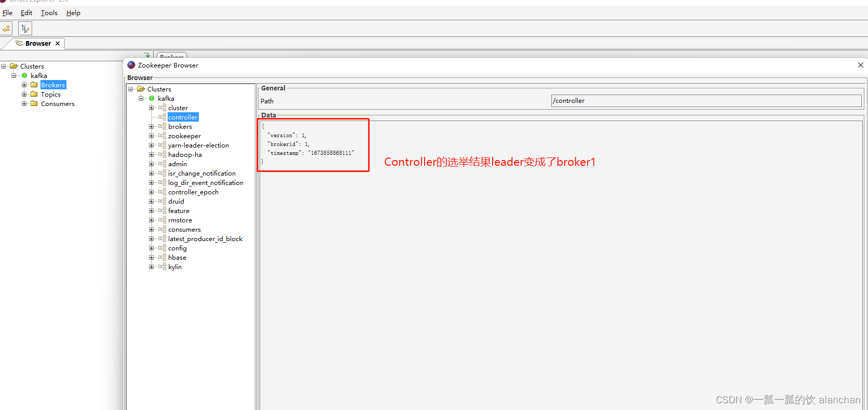Click the node icon beside kylin
The image size is (868, 410).
(162, 267)
